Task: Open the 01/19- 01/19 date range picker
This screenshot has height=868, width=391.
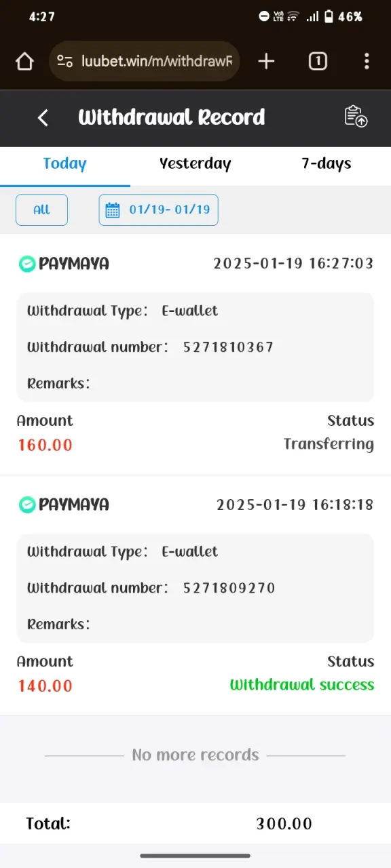Action: coord(158,210)
